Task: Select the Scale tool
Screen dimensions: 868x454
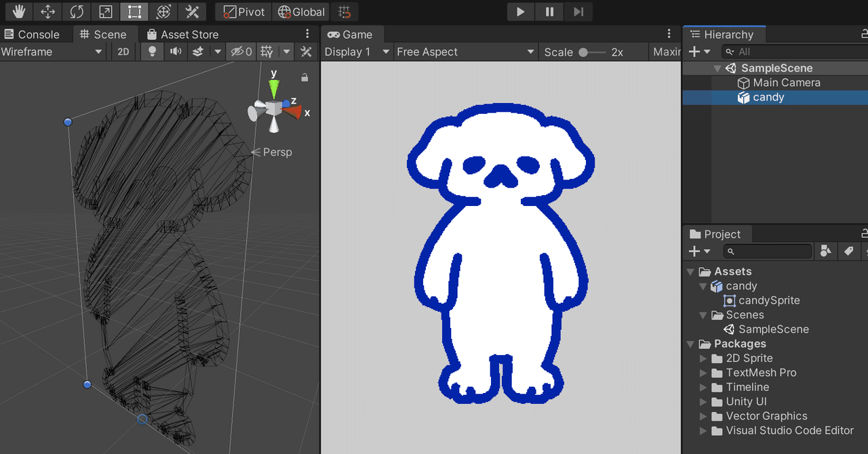Action: pyautogui.click(x=105, y=12)
